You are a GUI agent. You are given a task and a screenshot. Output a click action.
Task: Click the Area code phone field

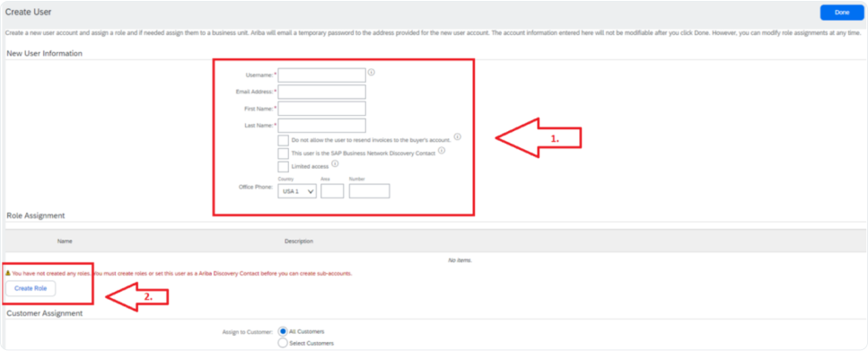[332, 191]
